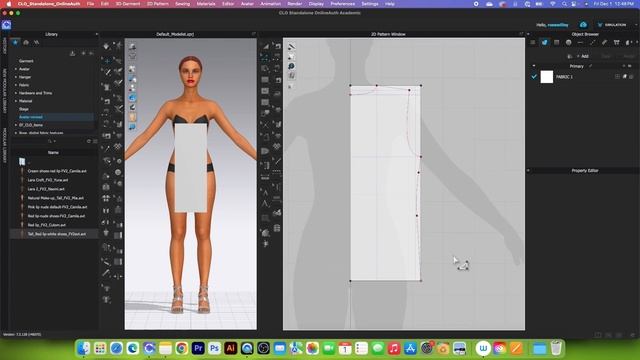Open the dropdown arrow beside SIMULATION
The image size is (640, 360).
[x=636, y=25]
